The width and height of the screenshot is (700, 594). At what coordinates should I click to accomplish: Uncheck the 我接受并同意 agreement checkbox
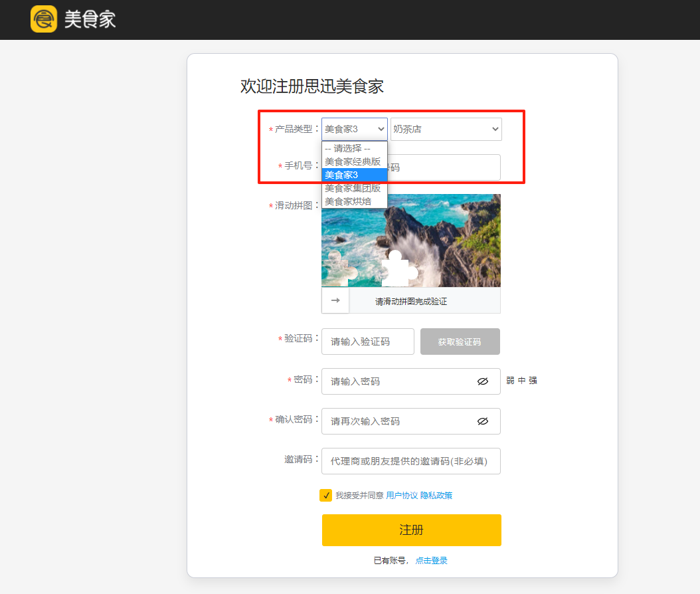point(326,495)
